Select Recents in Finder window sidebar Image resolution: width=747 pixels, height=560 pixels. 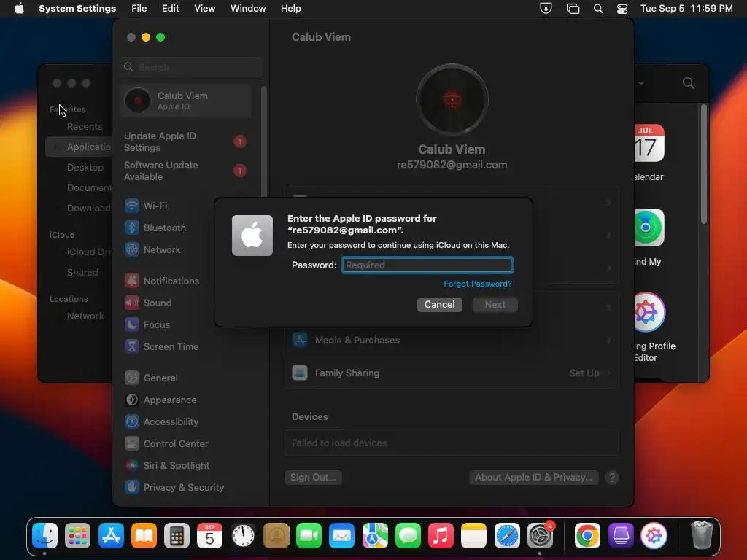(x=85, y=126)
